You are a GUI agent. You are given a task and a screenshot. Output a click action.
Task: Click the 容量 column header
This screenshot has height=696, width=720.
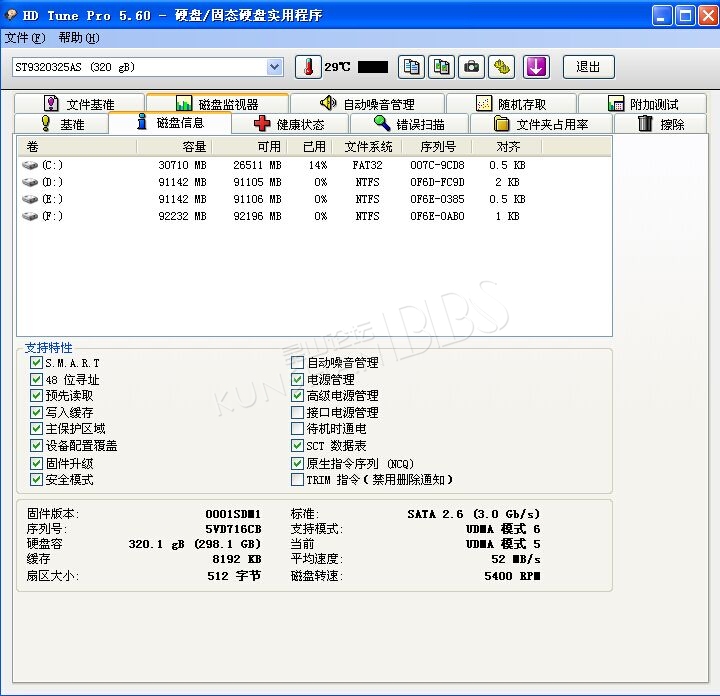174,146
